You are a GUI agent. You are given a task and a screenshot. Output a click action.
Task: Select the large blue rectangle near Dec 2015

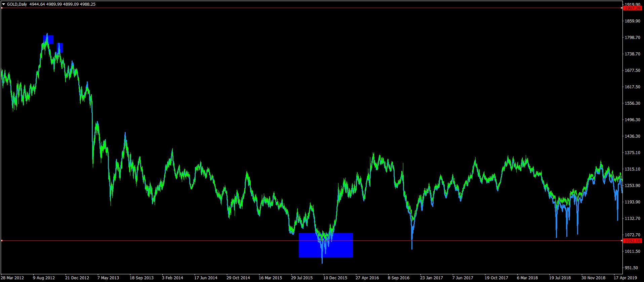[x=326, y=245]
